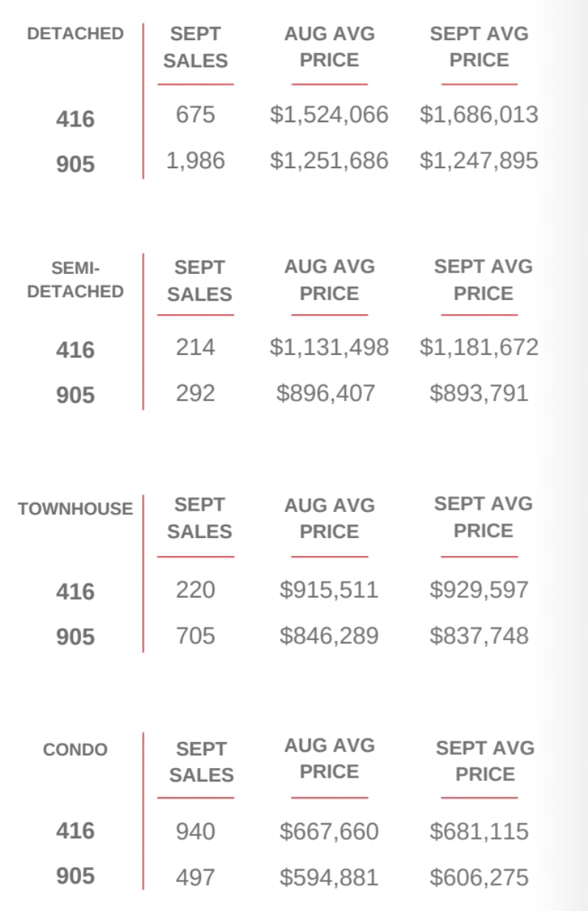The height and width of the screenshot is (911, 588).
Task: Click the SEMI-DETACHED section heading
Action: tap(75, 279)
